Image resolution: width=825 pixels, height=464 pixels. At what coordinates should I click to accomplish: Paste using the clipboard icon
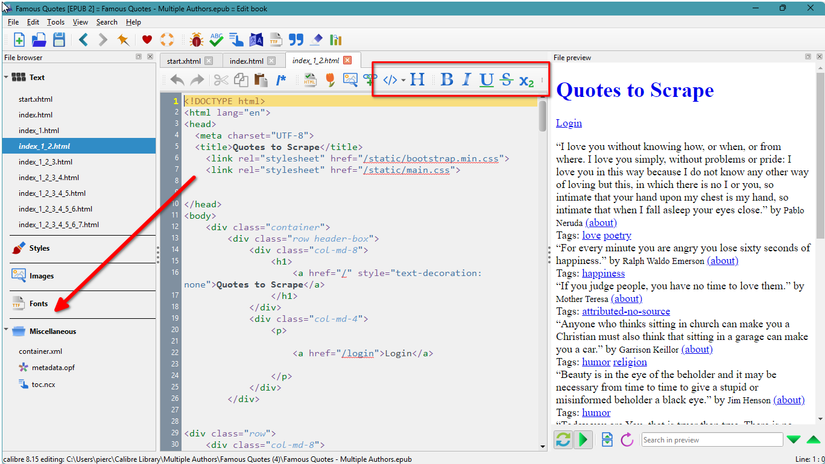(x=260, y=80)
